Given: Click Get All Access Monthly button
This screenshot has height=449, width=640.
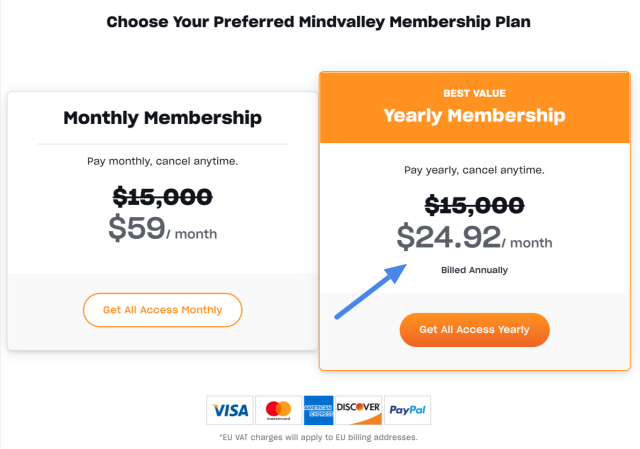Looking at the screenshot, I should pyautogui.click(x=162, y=310).
